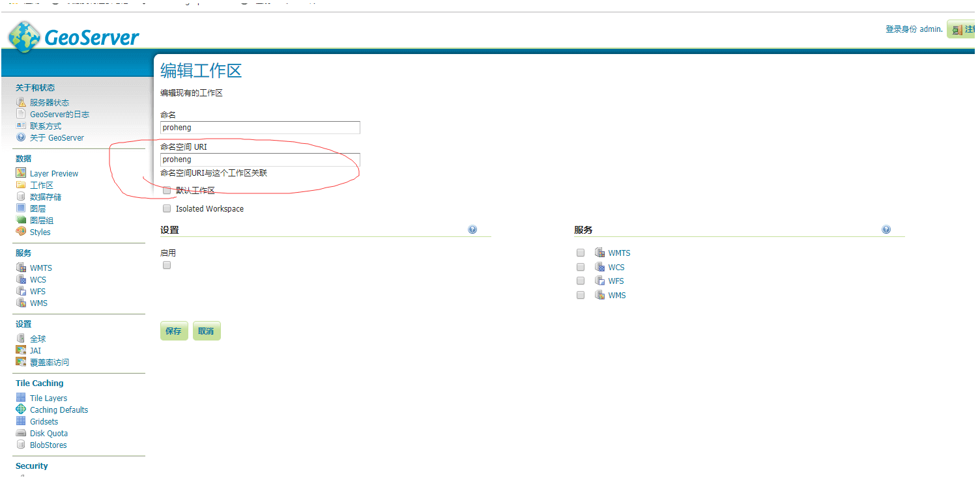The image size is (980, 487).
Task: Check the WFS service checkbox
Action: [x=581, y=281]
